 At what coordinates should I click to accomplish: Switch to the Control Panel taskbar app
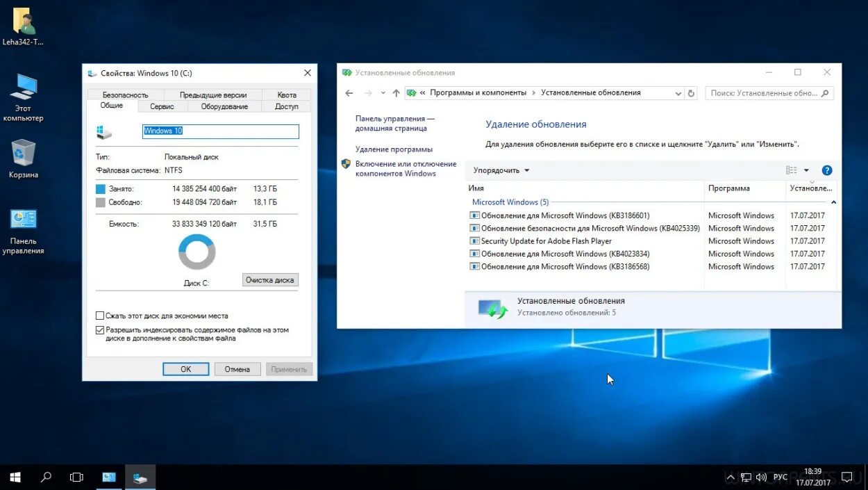point(109,477)
